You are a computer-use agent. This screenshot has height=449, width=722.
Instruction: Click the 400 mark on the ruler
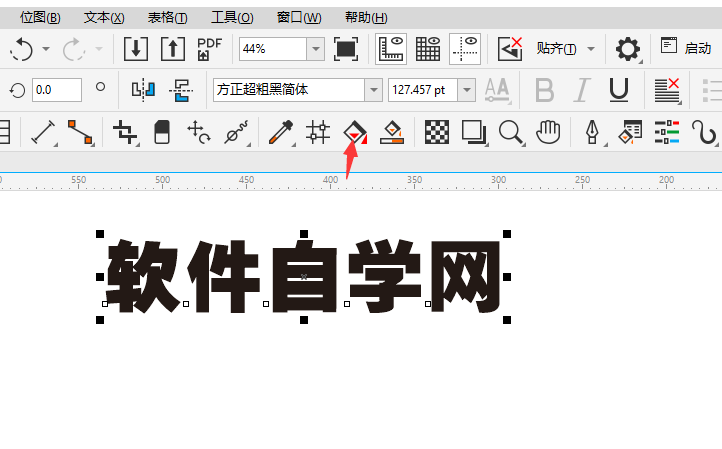click(330, 180)
